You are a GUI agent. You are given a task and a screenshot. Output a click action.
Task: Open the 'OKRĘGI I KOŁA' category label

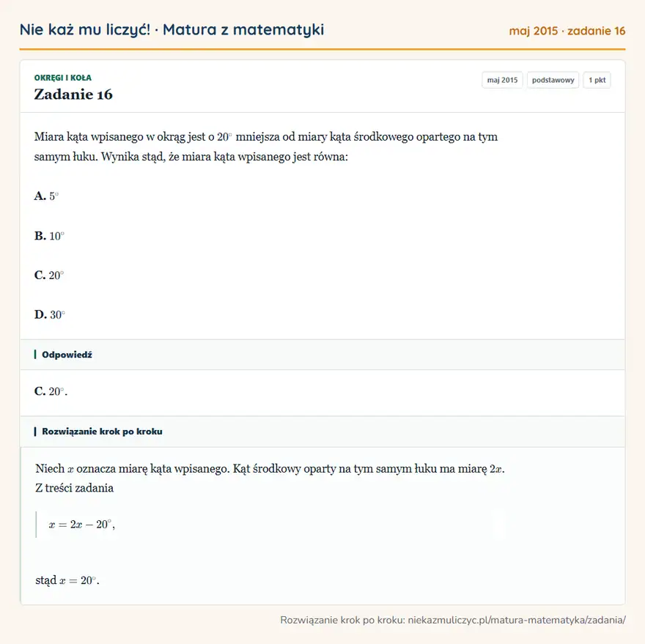pos(62,78)
